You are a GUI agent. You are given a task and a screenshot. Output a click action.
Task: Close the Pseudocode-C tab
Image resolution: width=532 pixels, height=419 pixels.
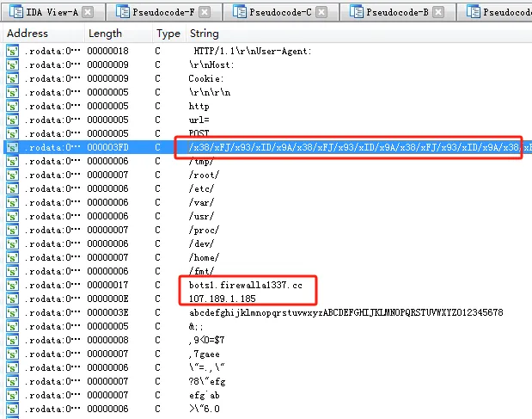tap(321, 13)
